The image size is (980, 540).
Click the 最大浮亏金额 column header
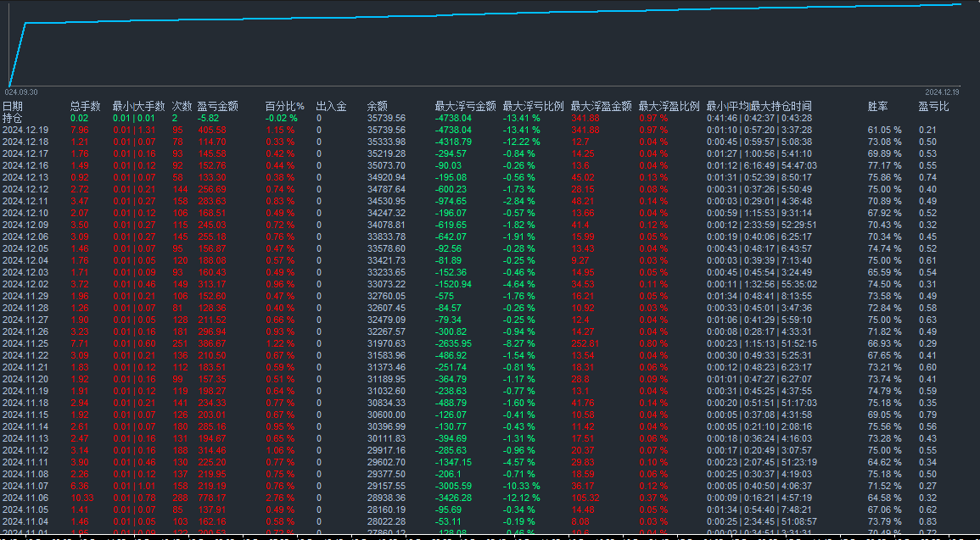[466, 106]
